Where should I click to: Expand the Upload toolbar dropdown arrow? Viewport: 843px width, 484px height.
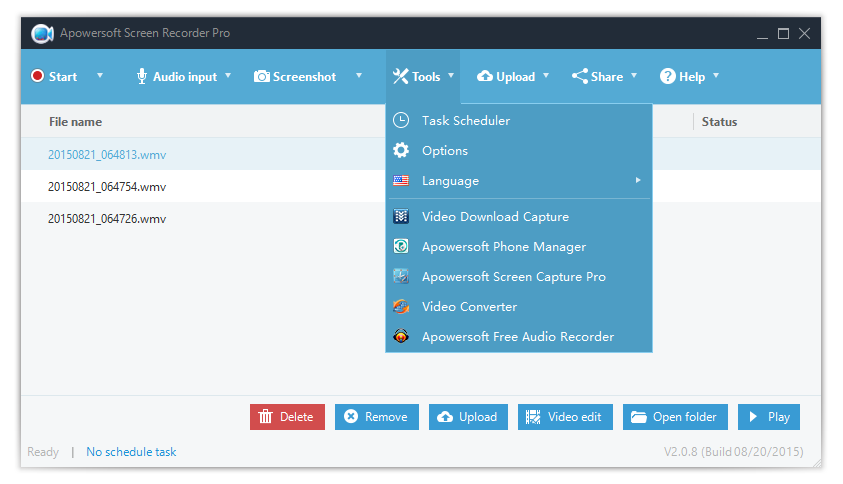[x=546, y=76]
